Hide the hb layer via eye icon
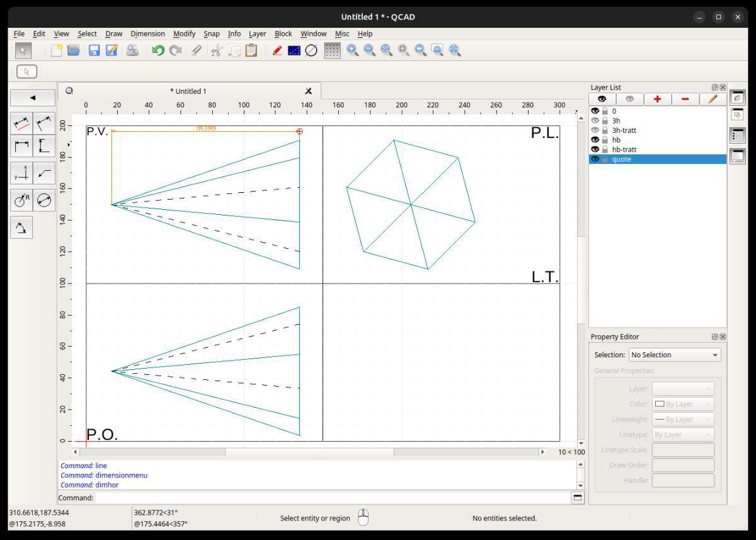The height and width of the screenshot is (540, 756). point(595,140)
